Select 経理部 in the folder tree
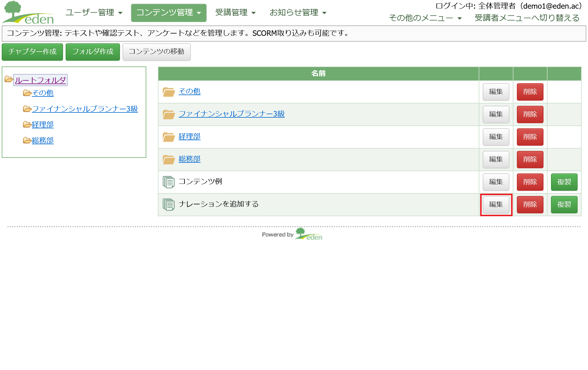The width and height of the screenshot is (588, 370). coord(42,125)
